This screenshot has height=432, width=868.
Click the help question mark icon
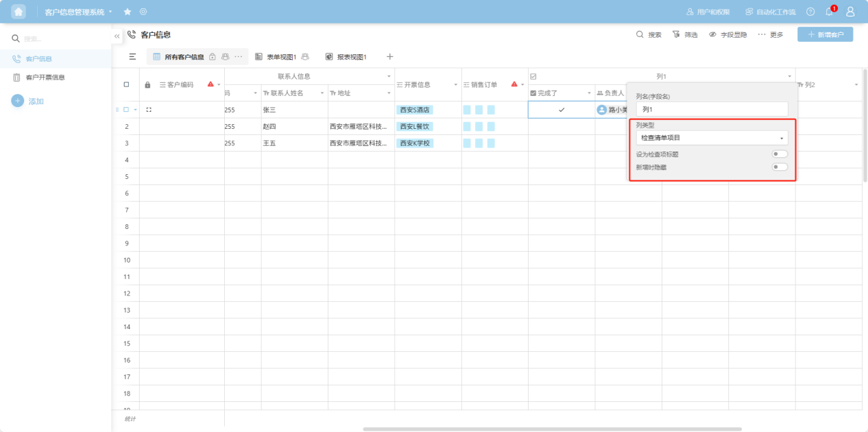tap(810, 12)
